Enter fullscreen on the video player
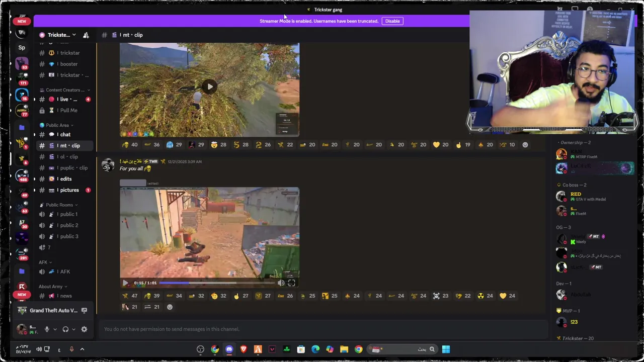Viewport: 644px width, 362px height. point(291,283)
